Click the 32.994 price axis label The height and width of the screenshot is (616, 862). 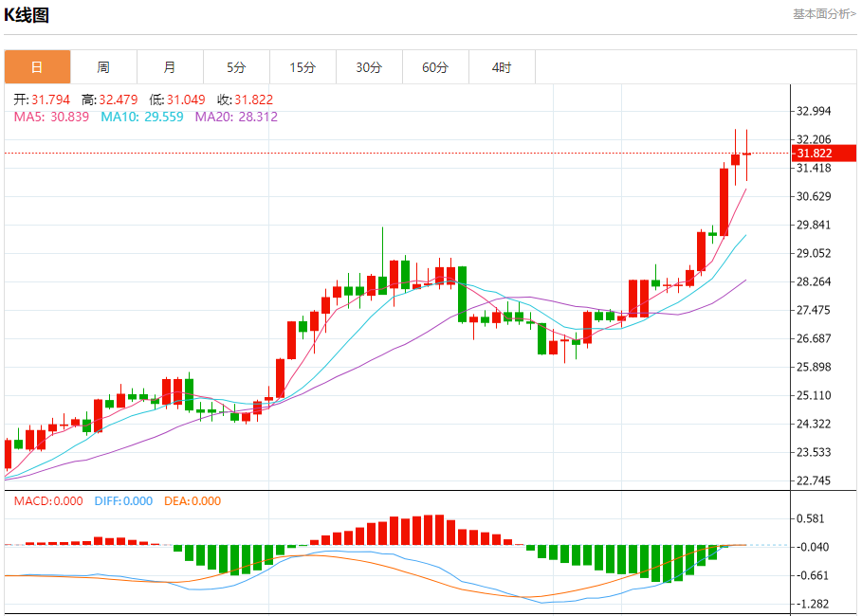[x=814, y=111]
